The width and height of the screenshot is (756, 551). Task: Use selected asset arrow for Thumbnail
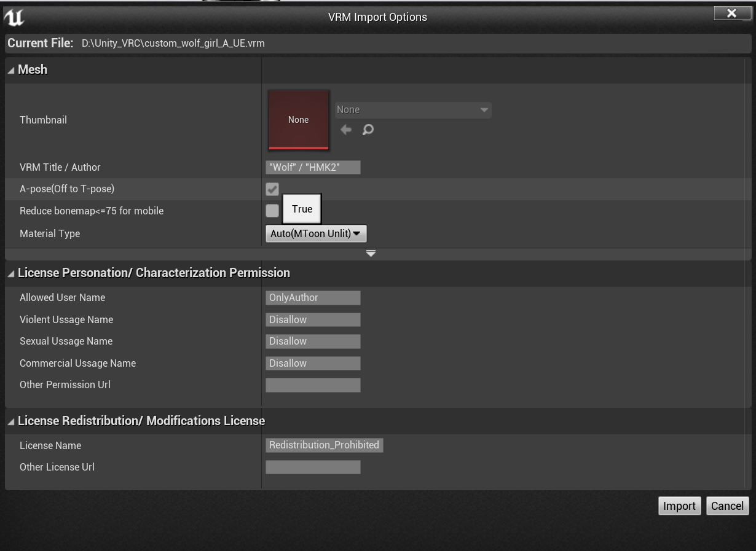click(x=346, y=130)
